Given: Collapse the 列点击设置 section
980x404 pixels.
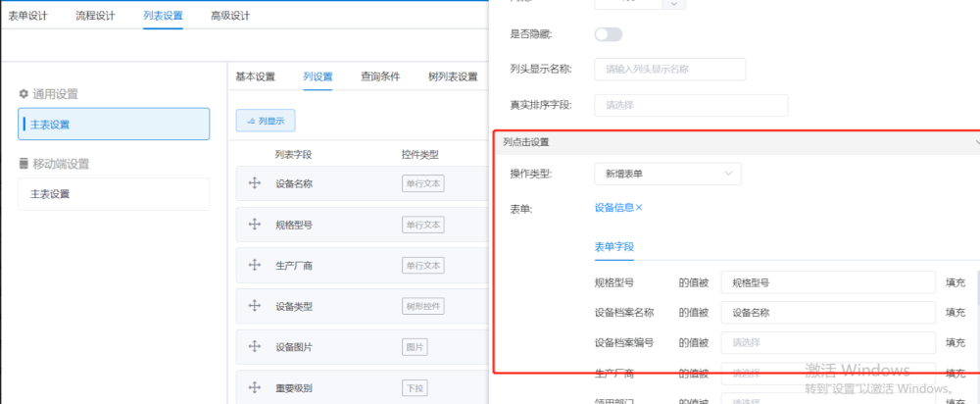Looking at the screenshot, I should [x=976, y=142].
